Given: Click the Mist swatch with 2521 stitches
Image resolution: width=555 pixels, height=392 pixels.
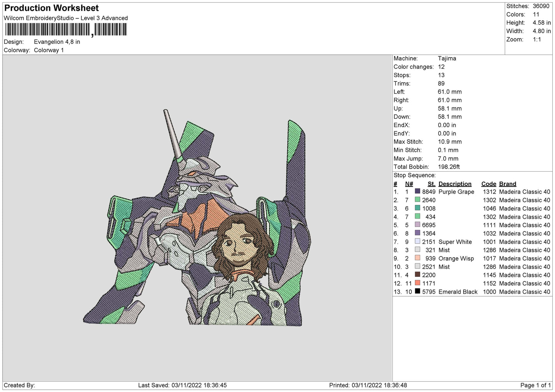Looking at the screenshot, I should point(417,266).
